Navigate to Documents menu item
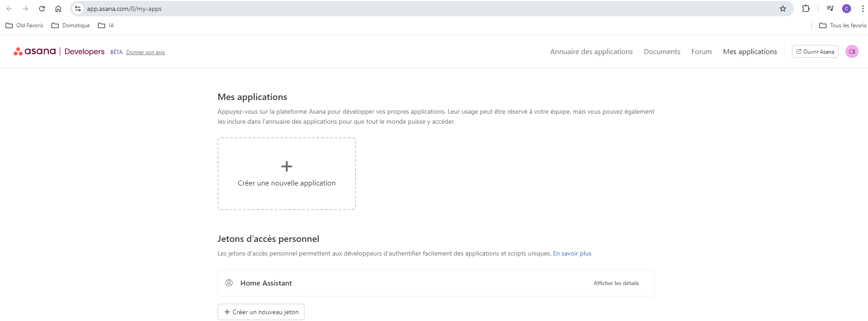Viewport: 868px width, 321px height. click(x=662, y=52)
